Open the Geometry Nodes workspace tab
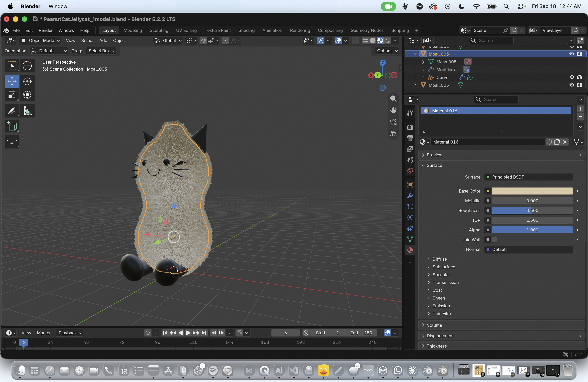Viewport: 588px width, 382px height. (x=367, y=30)
